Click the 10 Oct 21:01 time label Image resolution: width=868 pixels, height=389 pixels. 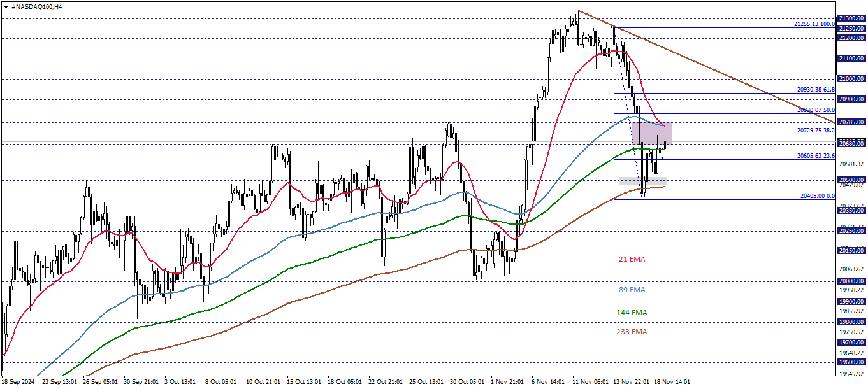click(263, 382)
